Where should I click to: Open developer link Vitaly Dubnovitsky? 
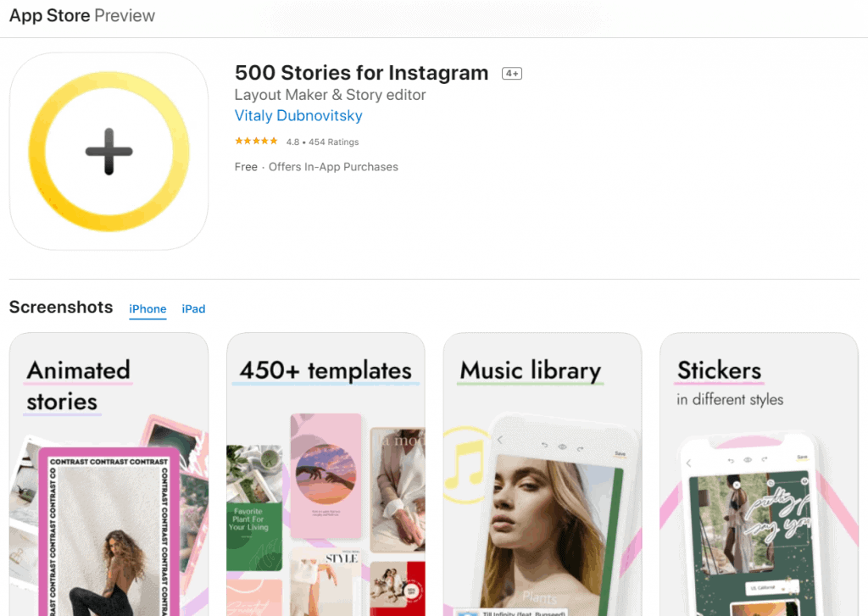(298, 116)
